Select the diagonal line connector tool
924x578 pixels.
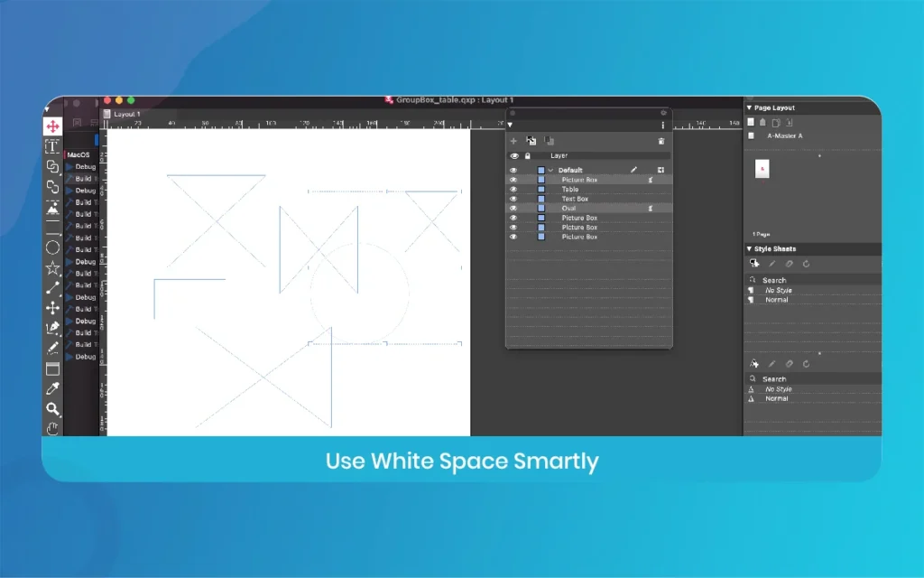pos(52,288)
